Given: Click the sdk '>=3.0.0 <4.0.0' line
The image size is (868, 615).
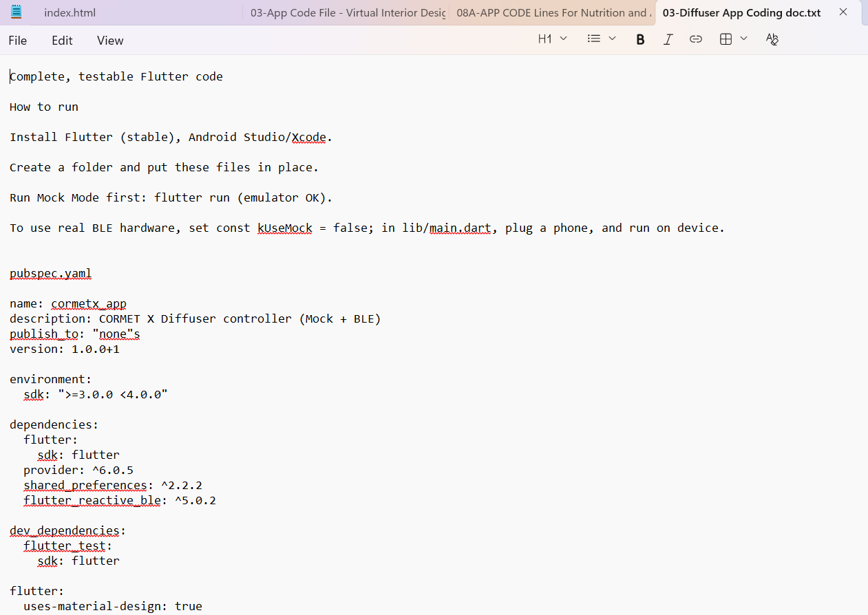Looking at the screenshot, I should coord(96,394).
